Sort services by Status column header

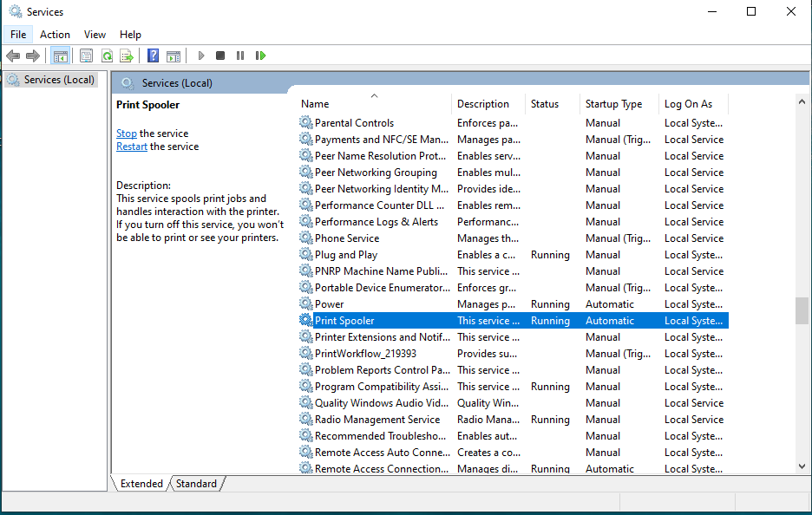(545, 104)
